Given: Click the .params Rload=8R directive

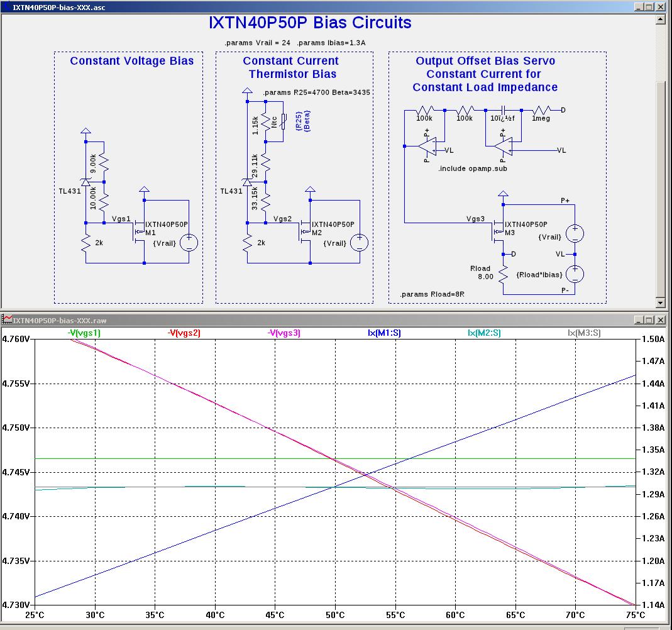Looking at the screenshot, I should click(432, 294).
